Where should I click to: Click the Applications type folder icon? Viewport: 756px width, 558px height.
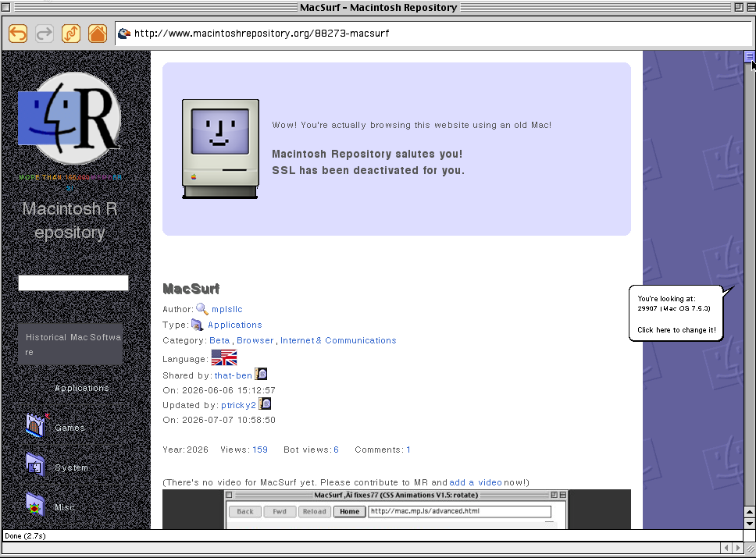pyautogui.click(x=197, y=325)
